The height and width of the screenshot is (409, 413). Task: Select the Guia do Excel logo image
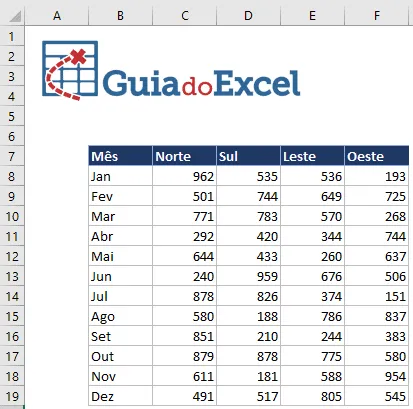171,70
